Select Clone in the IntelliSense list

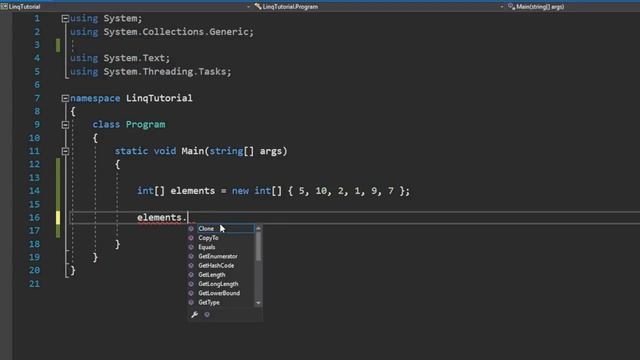point(206,229)
